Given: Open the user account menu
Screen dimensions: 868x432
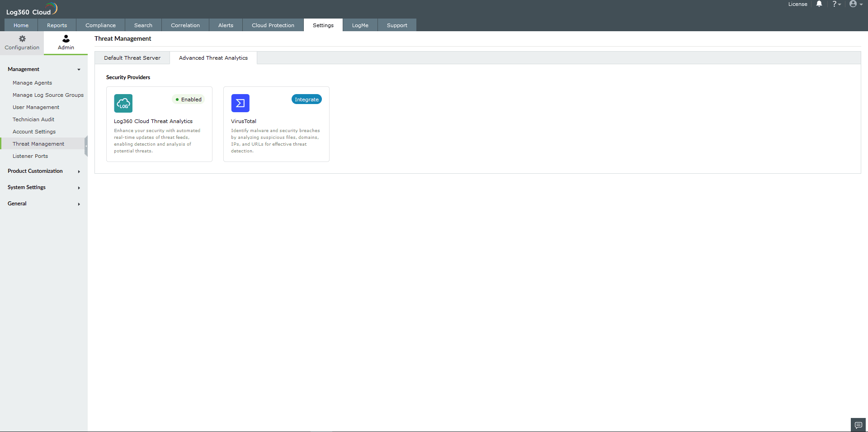Looking at the screenshot, I should click(x=854, y=4).
